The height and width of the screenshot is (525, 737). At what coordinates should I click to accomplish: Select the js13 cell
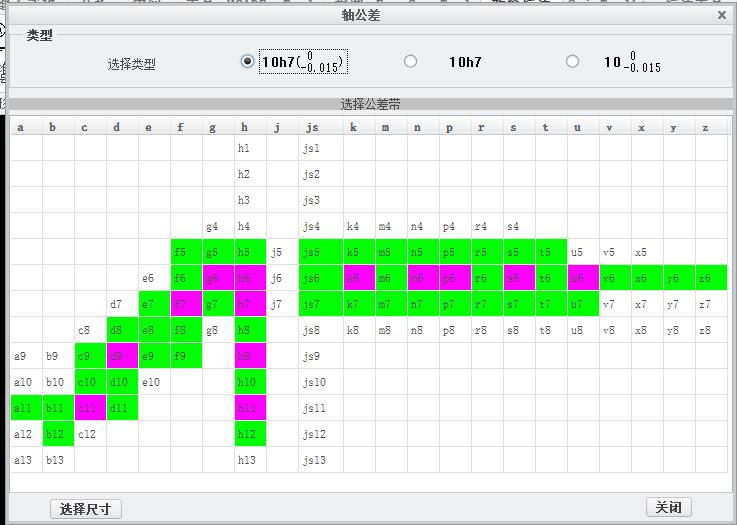click(x=321, y=460)
